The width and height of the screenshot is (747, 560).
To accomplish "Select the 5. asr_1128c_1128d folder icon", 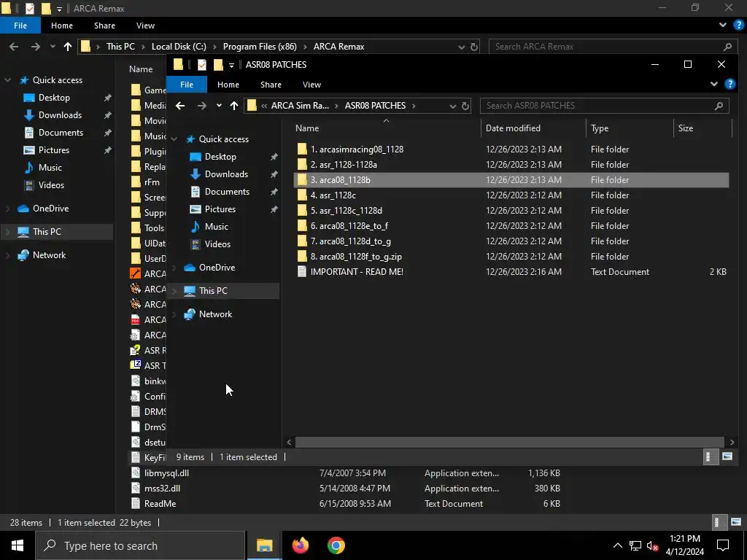I will 302,211.
